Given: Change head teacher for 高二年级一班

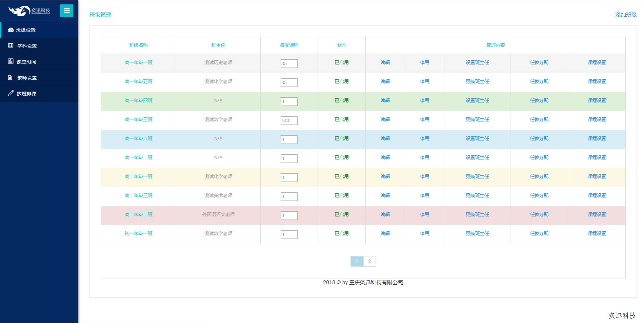Looking at the screenshot, I should (x=477, y=176).
